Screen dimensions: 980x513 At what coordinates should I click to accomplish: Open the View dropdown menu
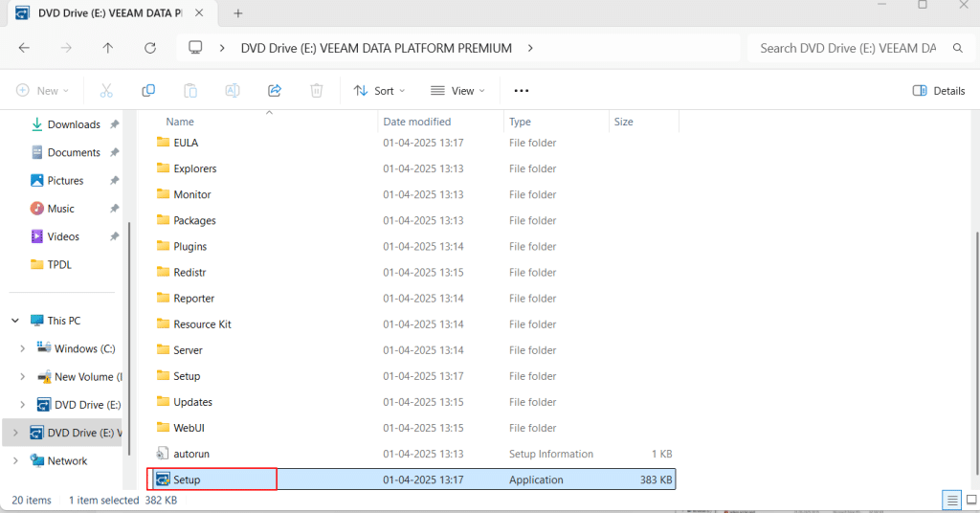[458, 91]
